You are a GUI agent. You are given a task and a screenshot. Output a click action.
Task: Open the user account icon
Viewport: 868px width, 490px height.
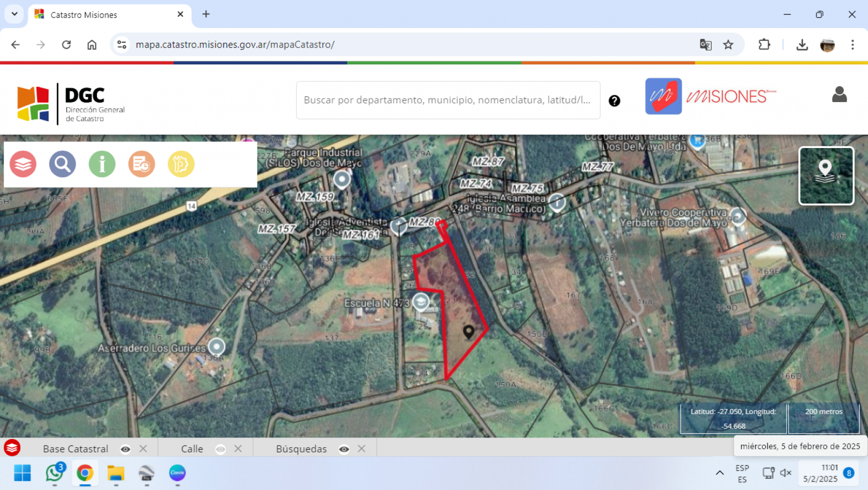click(x=839, y=94)
